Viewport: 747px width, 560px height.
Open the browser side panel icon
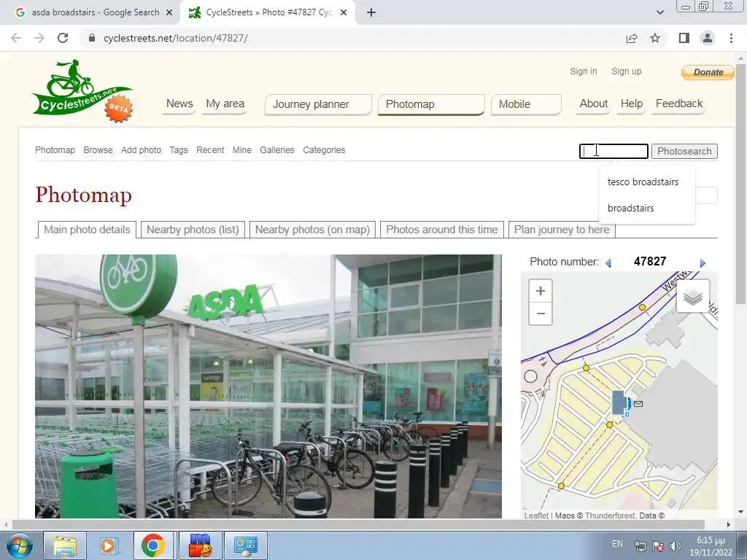click(x=684, y=38)
